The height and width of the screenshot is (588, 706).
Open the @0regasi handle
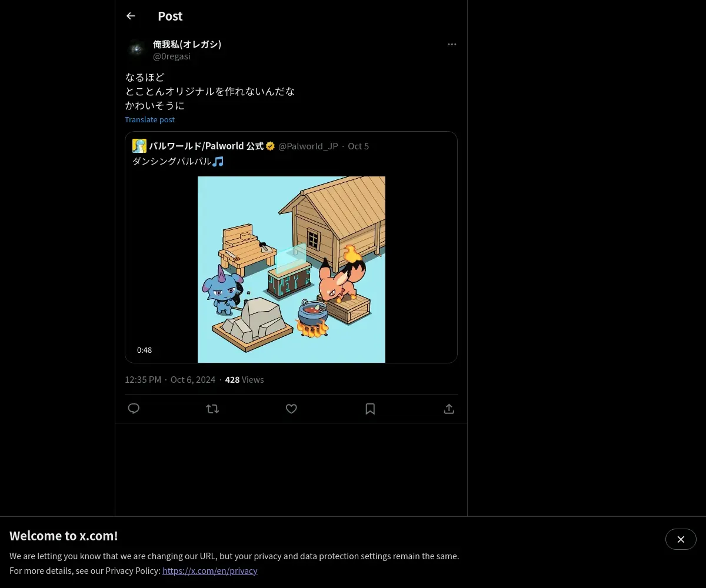click(172, 56)
